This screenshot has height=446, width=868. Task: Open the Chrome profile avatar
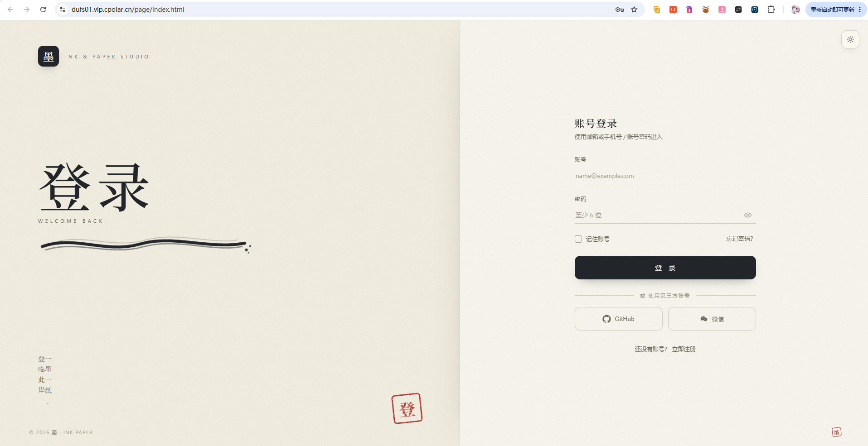click(795, 10)
